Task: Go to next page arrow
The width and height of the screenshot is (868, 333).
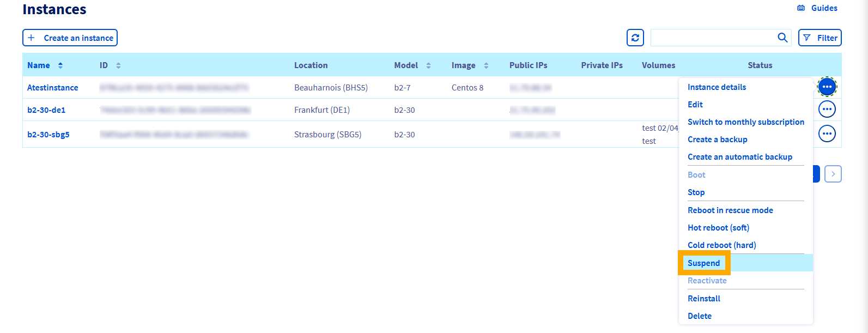Action: pyautogui.click(x=833, y=174)
